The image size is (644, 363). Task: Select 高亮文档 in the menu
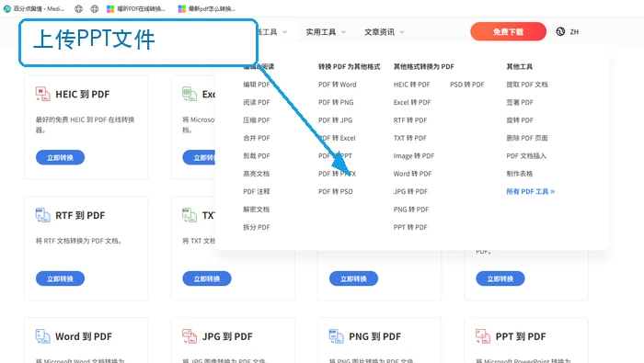257,174
